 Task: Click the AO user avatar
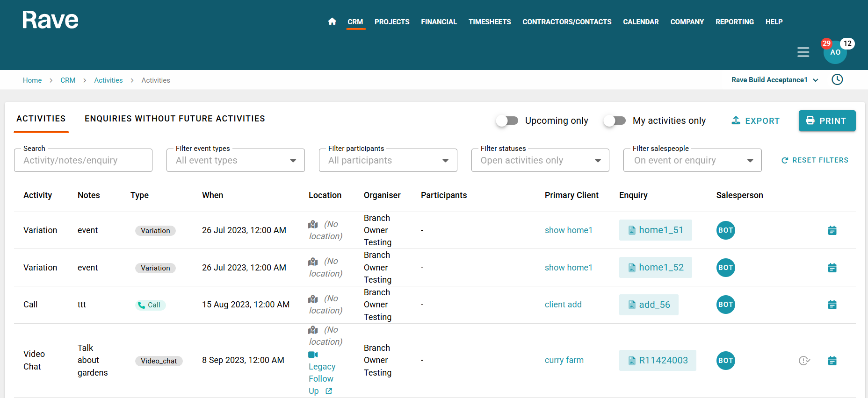click(835, 52)
